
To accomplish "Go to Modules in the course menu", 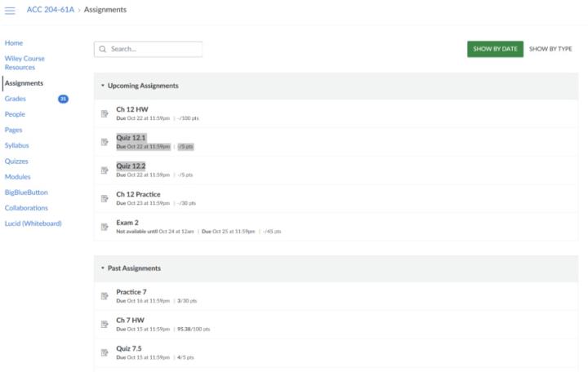I will click(18, 176).
